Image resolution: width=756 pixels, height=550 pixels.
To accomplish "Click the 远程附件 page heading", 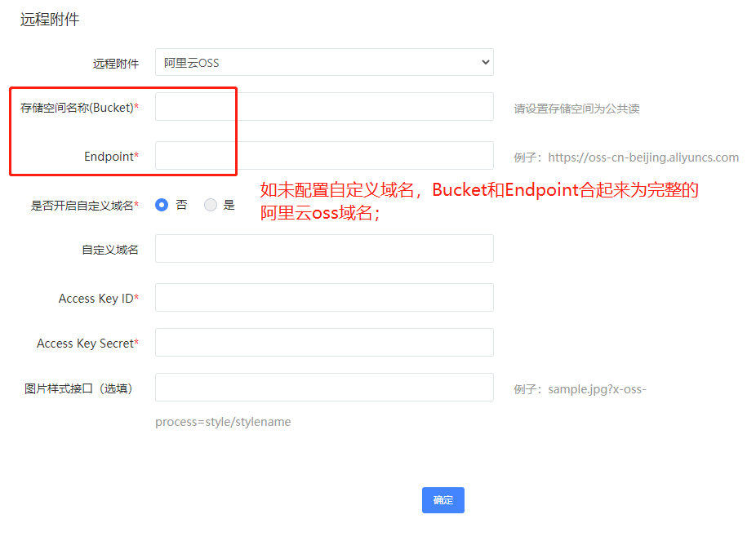I will point(50,20).
